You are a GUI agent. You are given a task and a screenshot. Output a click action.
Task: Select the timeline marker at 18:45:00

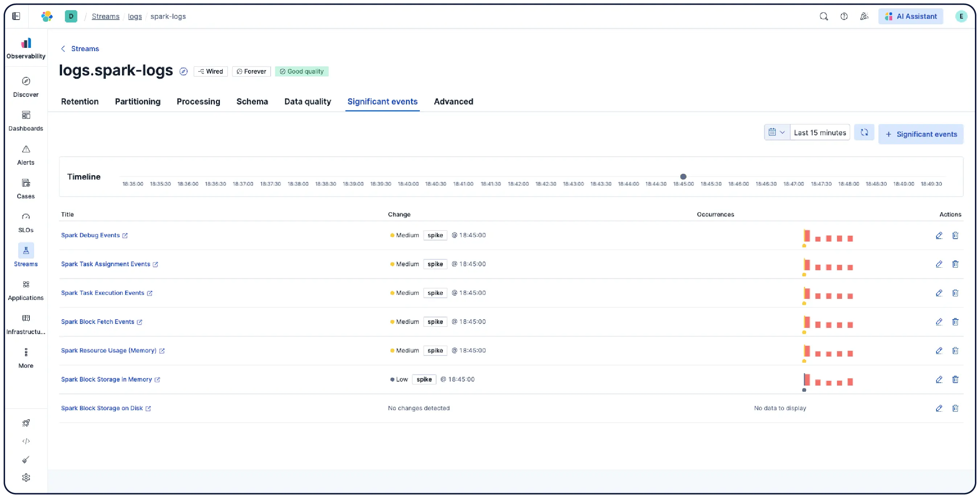(683, 176)
